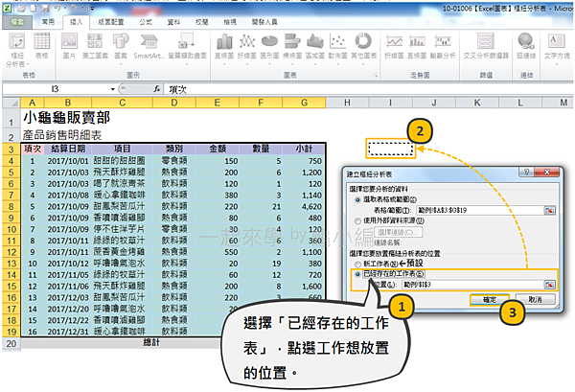Click the 位置 location input field
The image size is (575, 392).
(x=472, y=285)
